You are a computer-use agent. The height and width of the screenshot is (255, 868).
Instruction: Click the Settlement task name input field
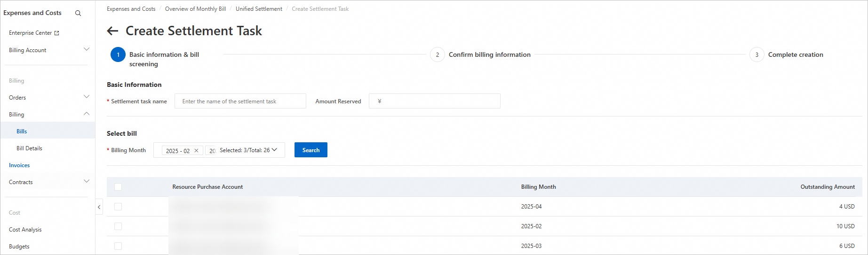(x=240, y=101)
